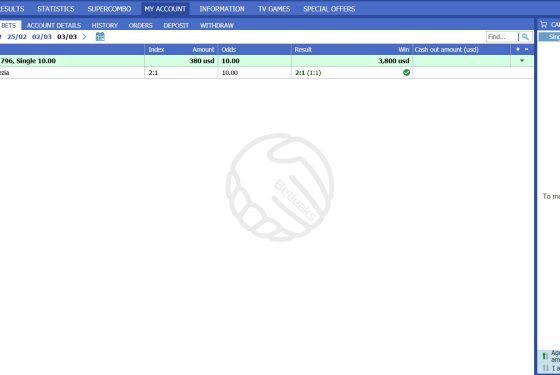Click the green win checkmark icon
This screenshot has width=560, height=375.
pos(406,72)
